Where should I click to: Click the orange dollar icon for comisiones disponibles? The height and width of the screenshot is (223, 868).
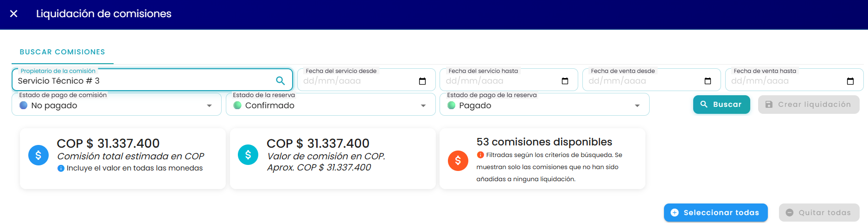[458, 161]
